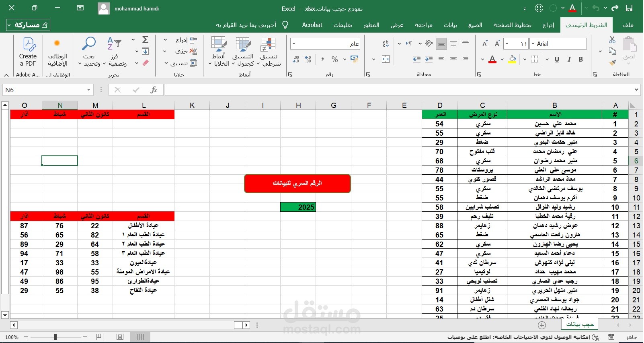Switch to the Formulas الصيغ tab
Viewport: 644px width, 343px height.
pos(475,25)
